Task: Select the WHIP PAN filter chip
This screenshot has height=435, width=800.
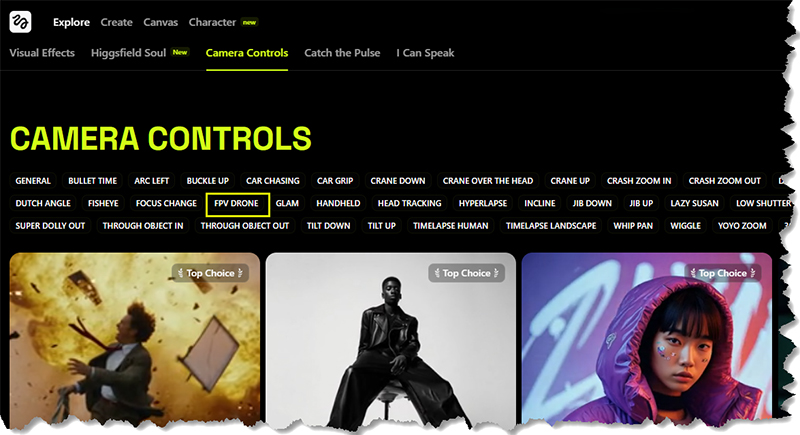Action: [x=633, y=226]
